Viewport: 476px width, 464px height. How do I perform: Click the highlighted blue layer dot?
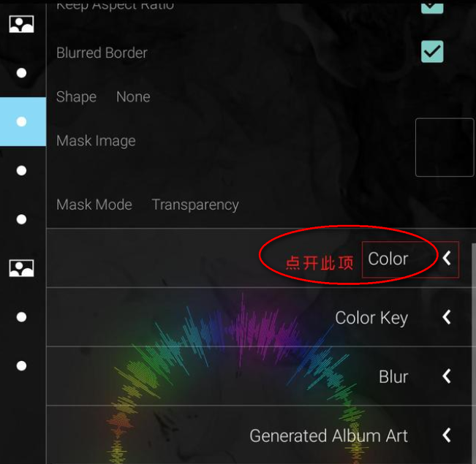(x=21, y=121)
